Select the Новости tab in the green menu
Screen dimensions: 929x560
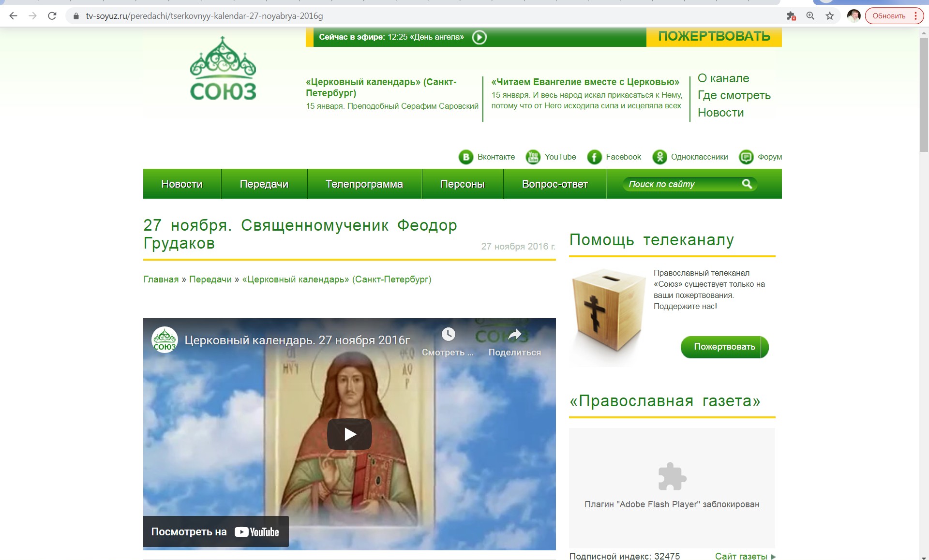click(182, 184)
